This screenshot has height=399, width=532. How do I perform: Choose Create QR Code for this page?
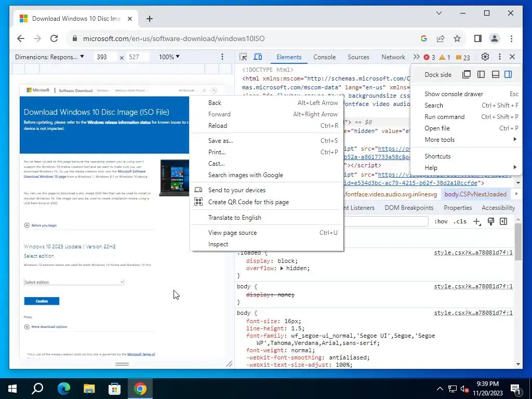click(267, 202)
